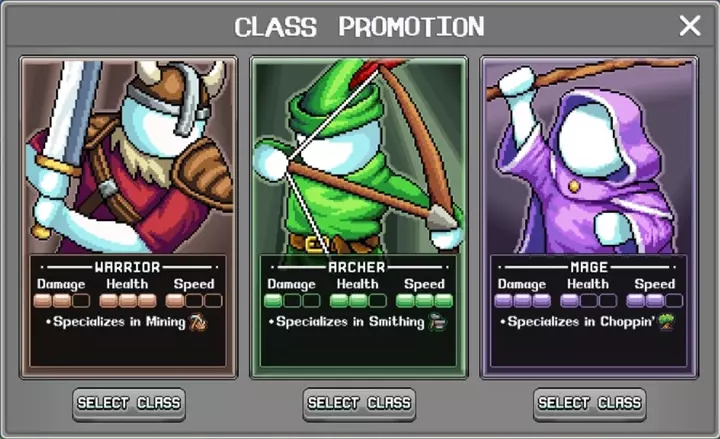Image resolution: width=720 pixels, height=439 pixels.
Task: Click the Archer Speed stat bar
Action: (x=425, y=301)
